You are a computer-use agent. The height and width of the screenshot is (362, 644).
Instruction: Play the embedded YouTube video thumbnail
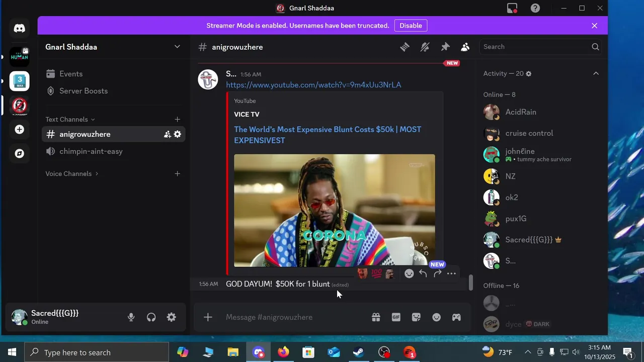tap(335, 210)
